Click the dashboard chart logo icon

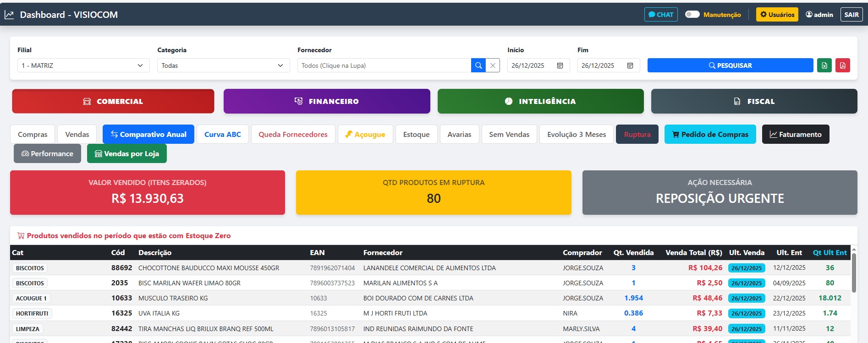point(9,15)
